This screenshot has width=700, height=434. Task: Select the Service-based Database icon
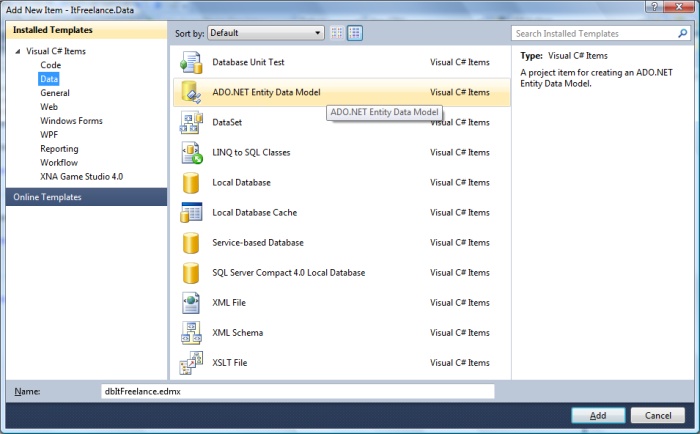tap(191, 243)
